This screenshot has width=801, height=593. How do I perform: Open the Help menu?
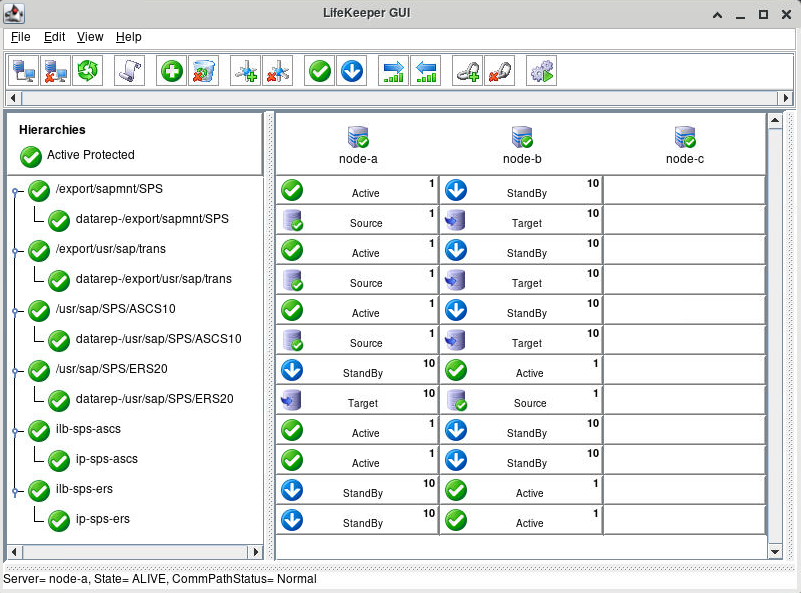coord(128,37)
